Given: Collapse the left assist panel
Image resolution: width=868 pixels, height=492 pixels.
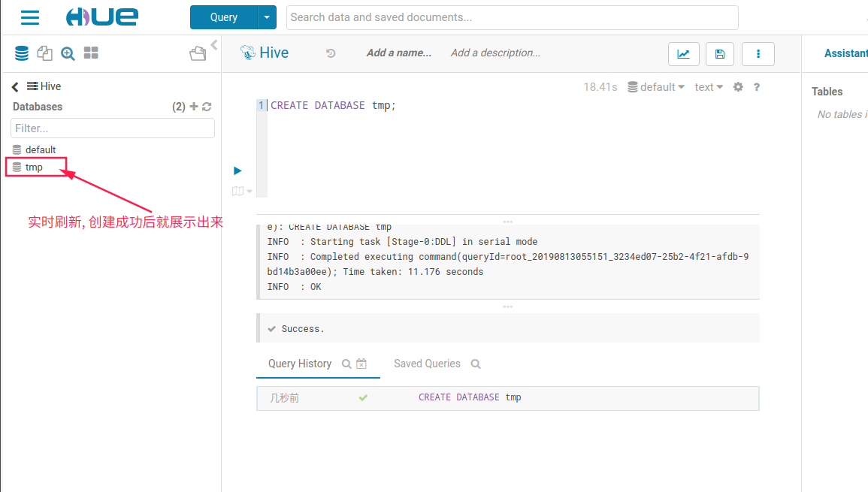Looking at the screenshot, I should (x=214, y=45).
